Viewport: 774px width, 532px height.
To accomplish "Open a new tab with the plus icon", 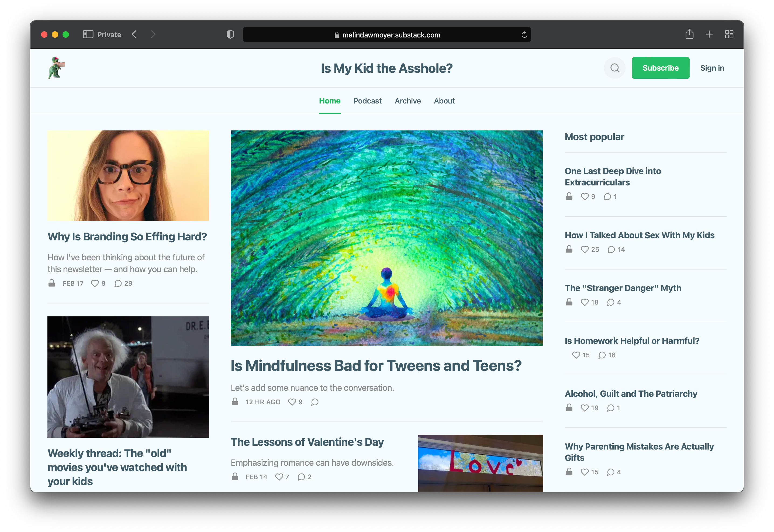I will click(x=709, y=34).
